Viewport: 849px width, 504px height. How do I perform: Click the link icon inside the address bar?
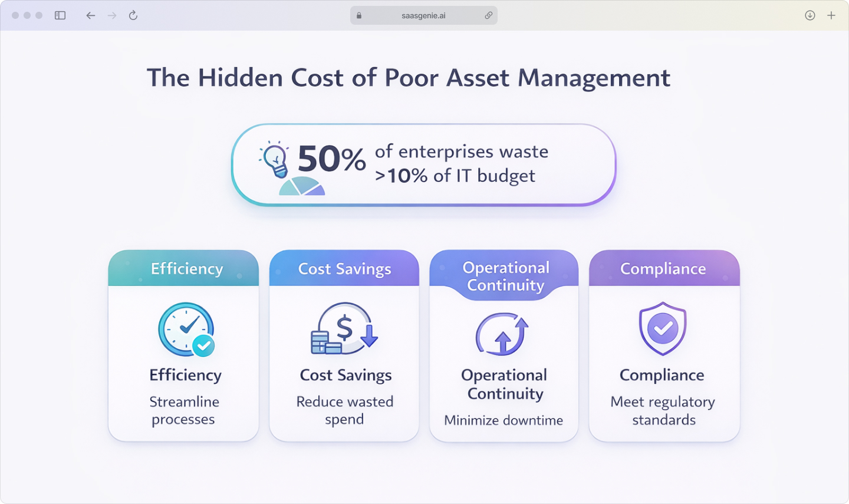[x=488, y=15]
